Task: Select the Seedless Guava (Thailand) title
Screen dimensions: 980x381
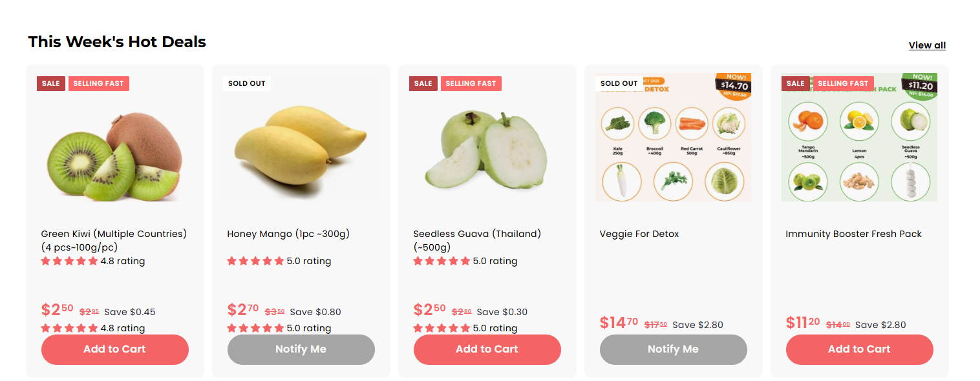Action: pos(477,240)
